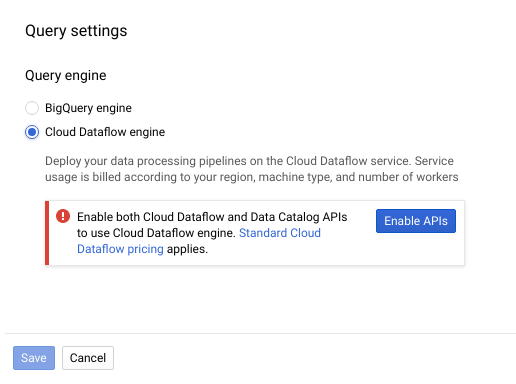The width and height of the screenshot is (516, 384).
Task: Click the Cloud Dataflow engine label text
Action: (105, 132)
